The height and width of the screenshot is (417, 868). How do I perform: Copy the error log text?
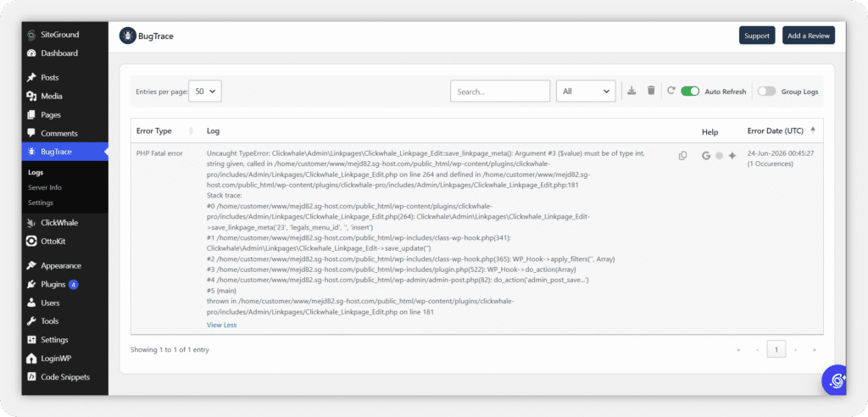(x=682, y=156)
